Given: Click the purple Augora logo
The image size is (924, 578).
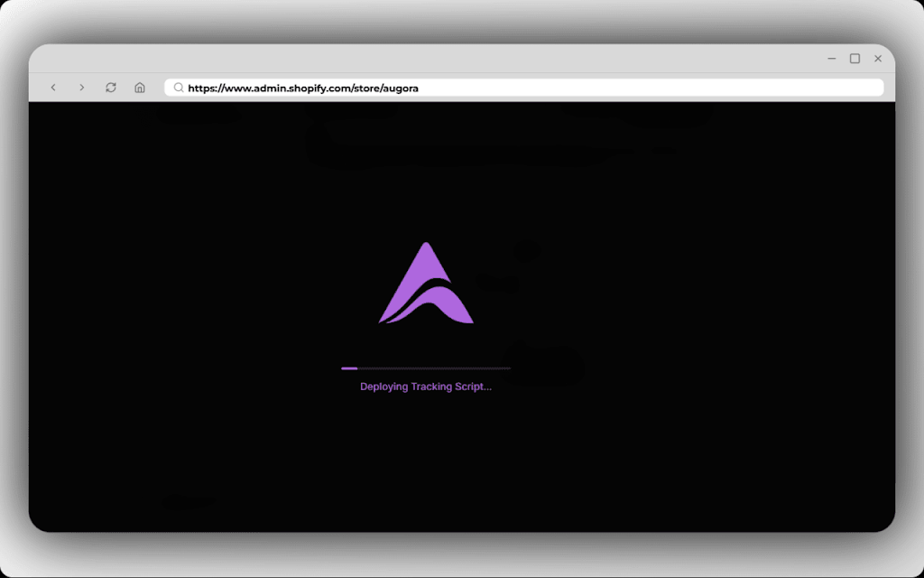Looking at the screenshot, I should click(426, 283).
